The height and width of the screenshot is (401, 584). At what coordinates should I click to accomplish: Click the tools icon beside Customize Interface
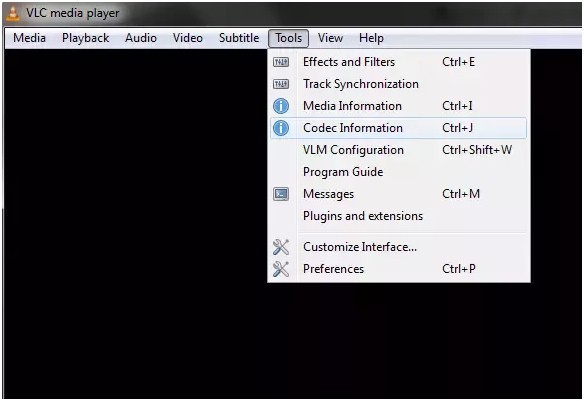pos(281,247)
